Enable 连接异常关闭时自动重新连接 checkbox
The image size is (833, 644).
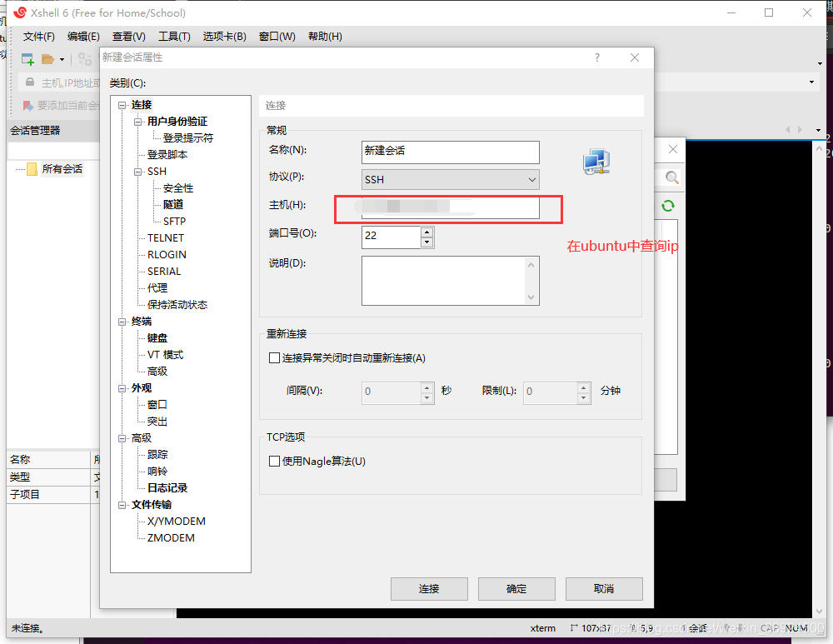tap(274, 358)
